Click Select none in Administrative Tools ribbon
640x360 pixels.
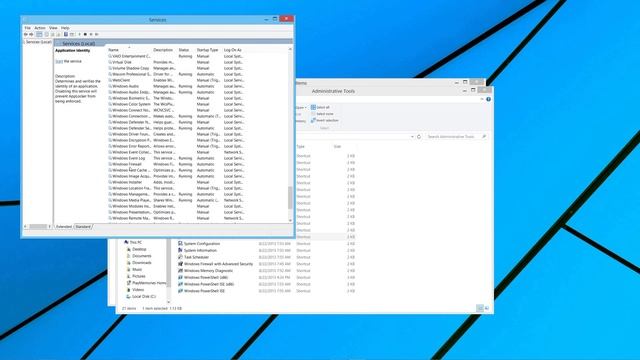(322, 114)
